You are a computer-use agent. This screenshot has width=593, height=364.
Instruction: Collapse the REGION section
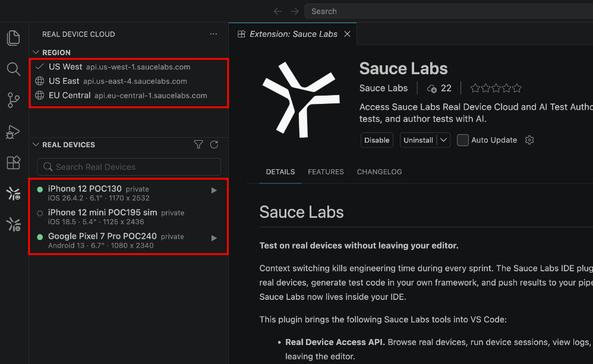coord(36,52)
